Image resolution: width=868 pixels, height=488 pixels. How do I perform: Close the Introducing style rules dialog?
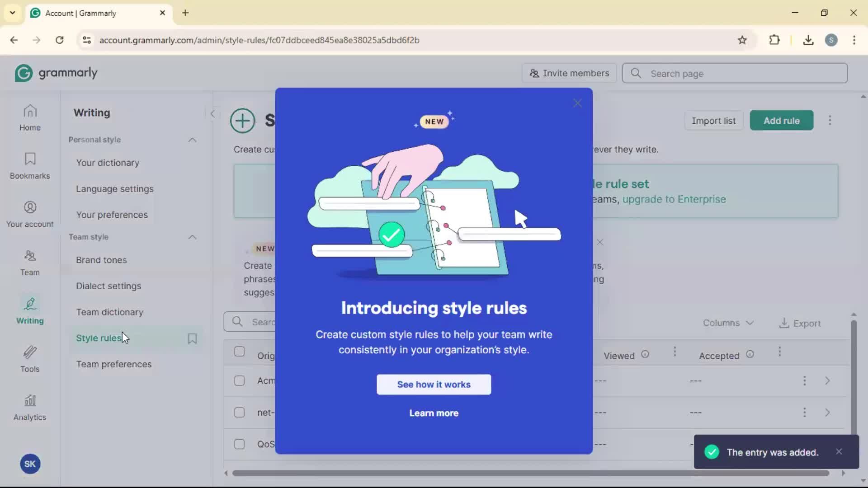(x=577, y=103)
